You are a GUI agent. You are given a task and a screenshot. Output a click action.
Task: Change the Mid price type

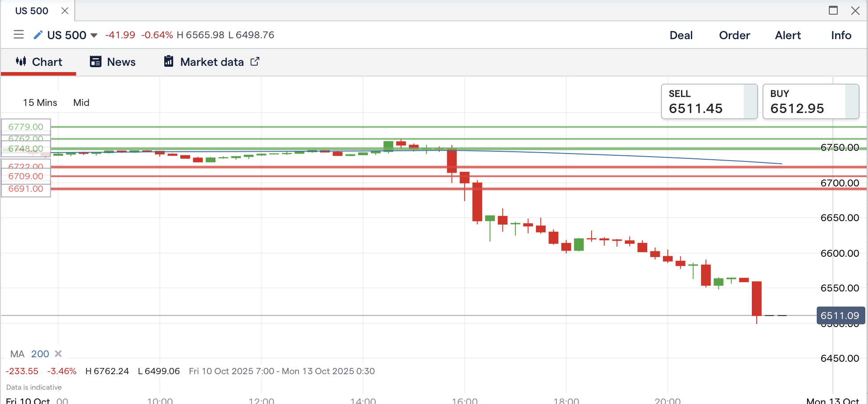click(x=81, y=103)
